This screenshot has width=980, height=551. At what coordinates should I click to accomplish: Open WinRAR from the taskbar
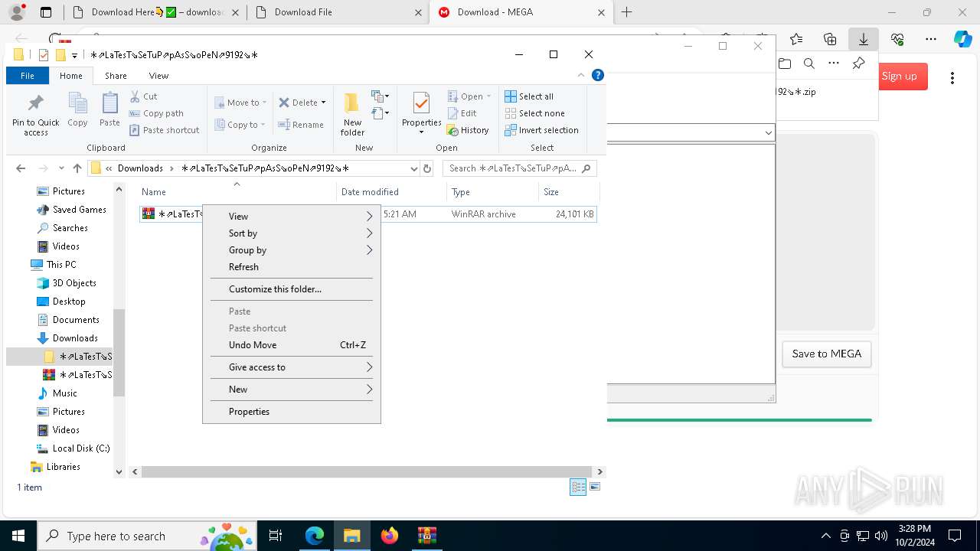pos(427,536)
